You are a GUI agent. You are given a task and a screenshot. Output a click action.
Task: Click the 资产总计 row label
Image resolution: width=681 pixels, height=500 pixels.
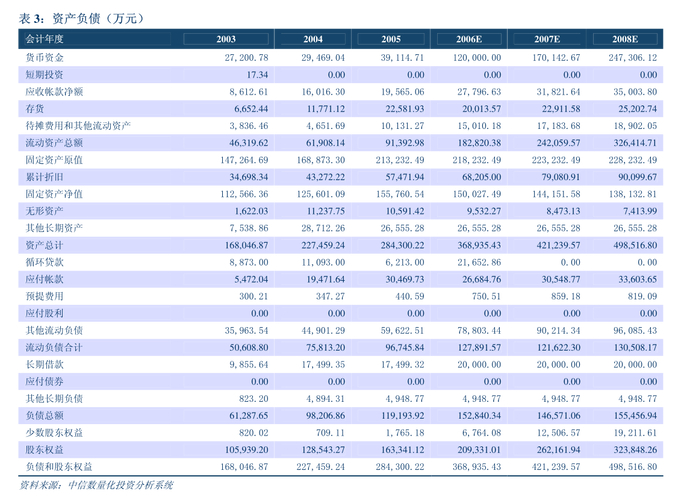tap(44, 245)
